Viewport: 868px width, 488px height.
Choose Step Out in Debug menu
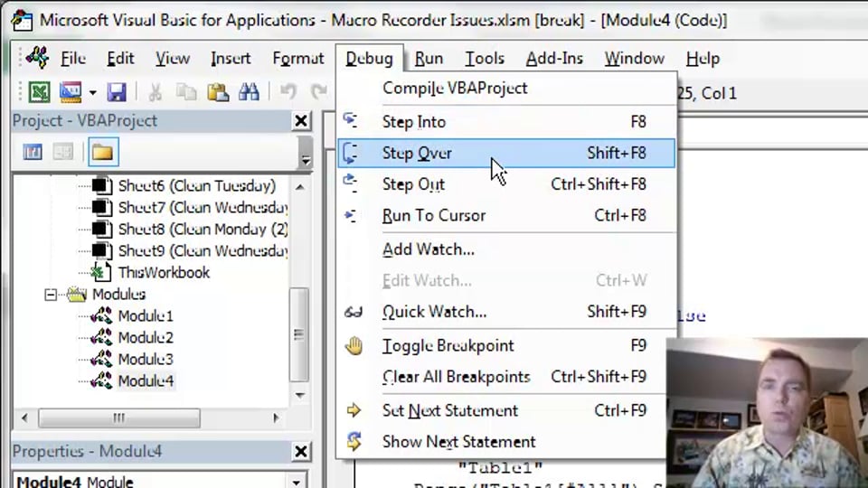506,184
